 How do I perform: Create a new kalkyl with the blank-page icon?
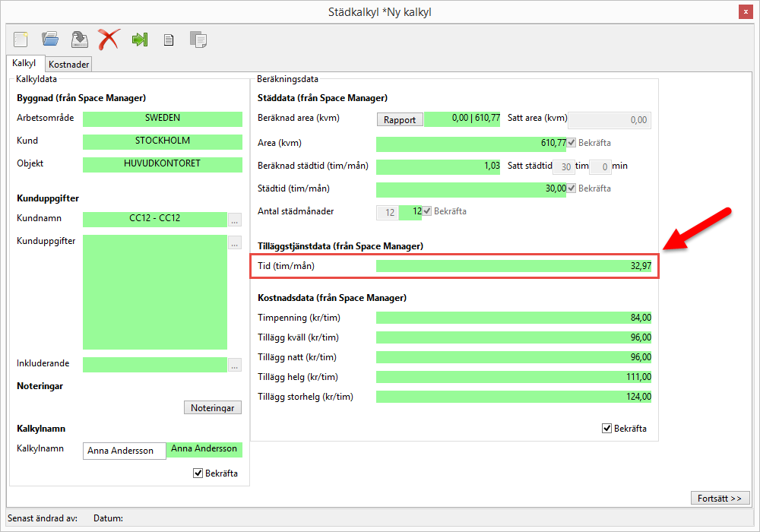coord(21,40)
